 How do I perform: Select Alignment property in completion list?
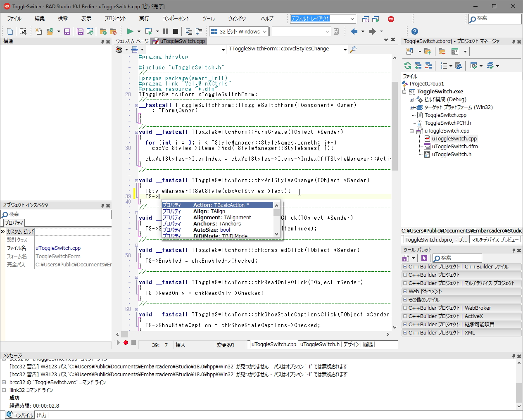point(222,218)
